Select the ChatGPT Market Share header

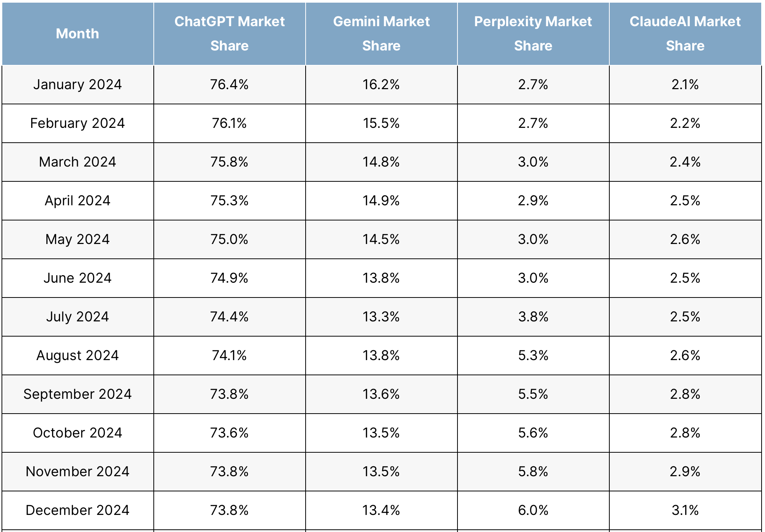click(229, 34)
